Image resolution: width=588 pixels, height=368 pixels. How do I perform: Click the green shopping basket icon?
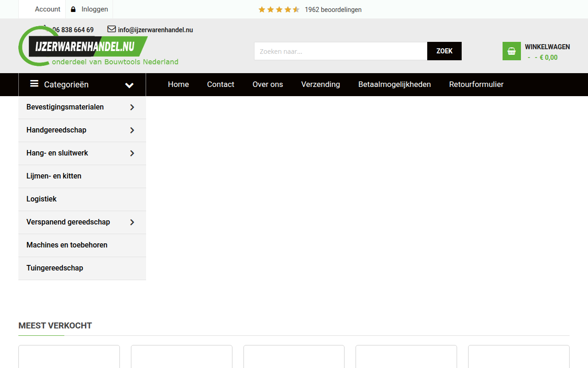(512, 51)
